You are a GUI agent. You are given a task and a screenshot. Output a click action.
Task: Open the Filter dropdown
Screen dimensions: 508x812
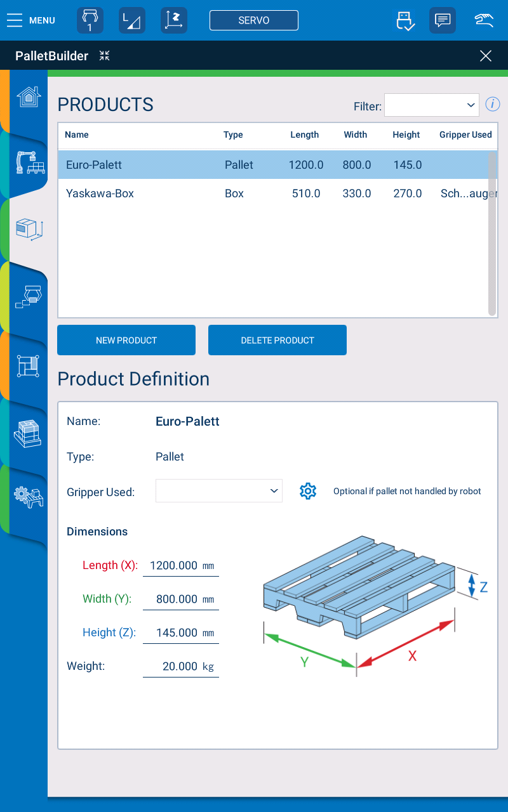click(432, 105)
